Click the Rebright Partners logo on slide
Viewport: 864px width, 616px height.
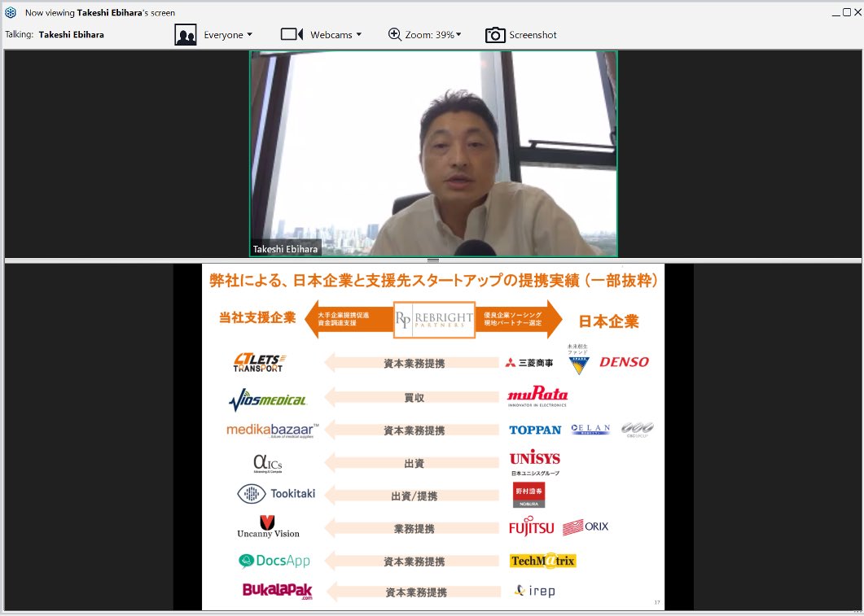(434, 319)
